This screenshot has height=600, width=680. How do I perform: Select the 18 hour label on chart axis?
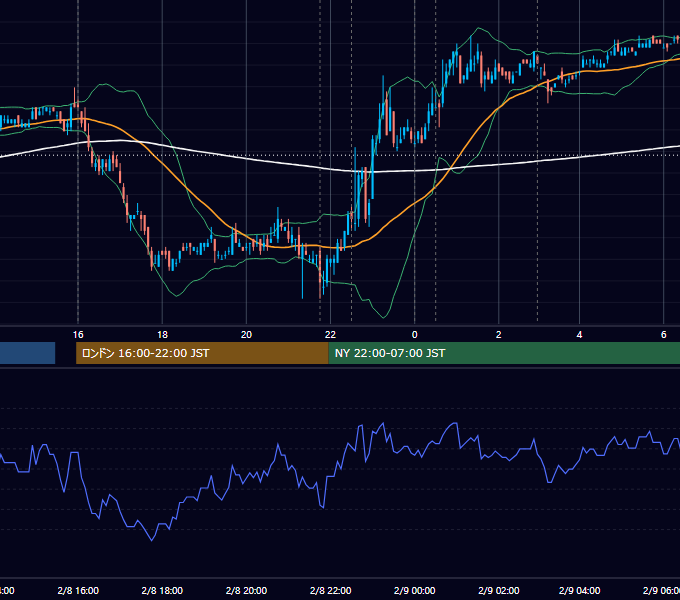point(162,335)
